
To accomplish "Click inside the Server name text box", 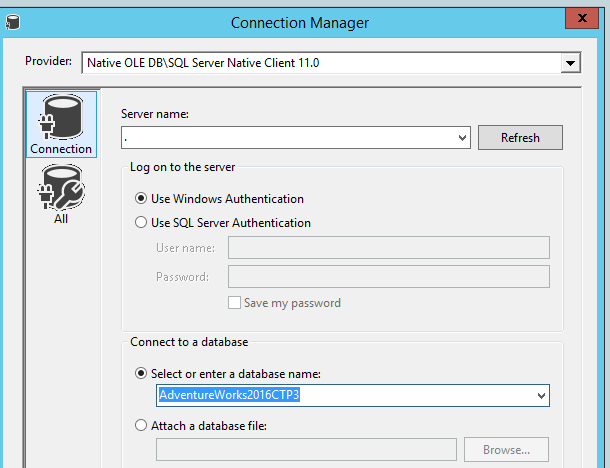I will click(x=288, y=138).
